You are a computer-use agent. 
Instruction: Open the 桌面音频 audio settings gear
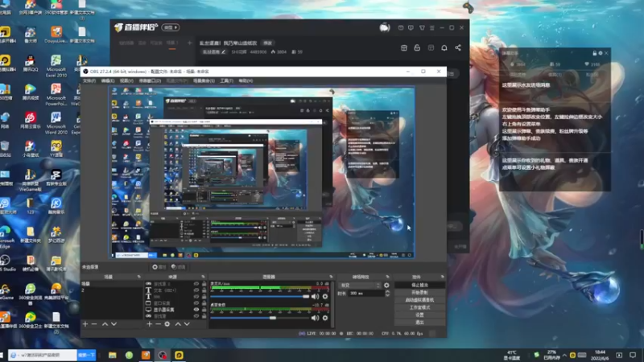click(x=325, y=318)
